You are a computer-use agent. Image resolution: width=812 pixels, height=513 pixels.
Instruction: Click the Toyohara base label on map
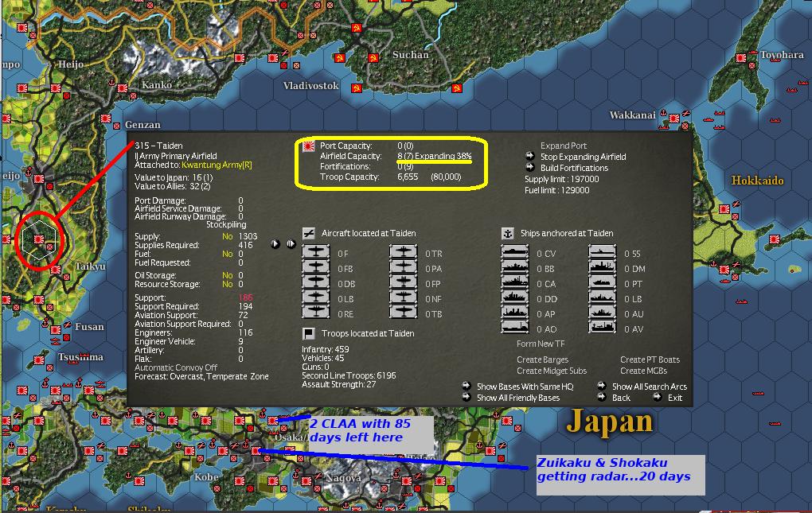tap(782, 55)
